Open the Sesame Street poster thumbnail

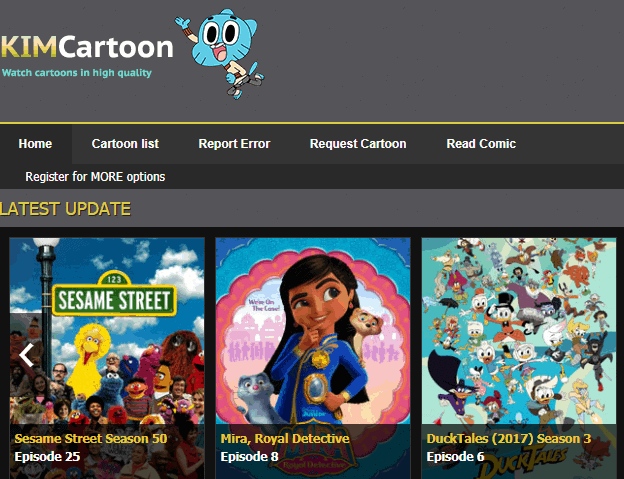click(107, 330)
